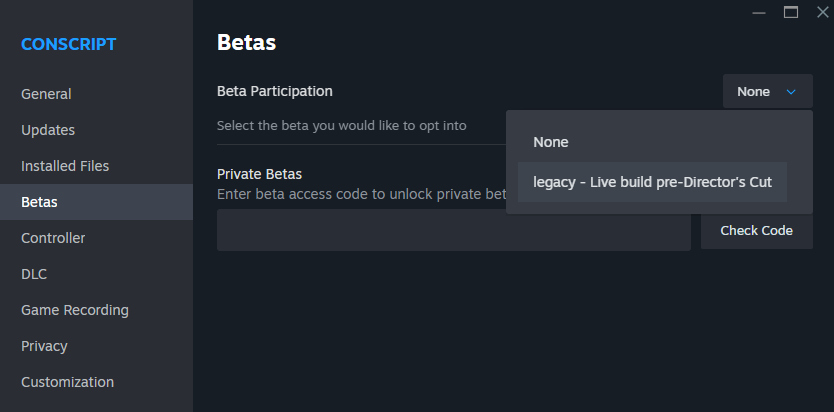
Task: Select the Betas sidebar item
Action: coord(39,202)
